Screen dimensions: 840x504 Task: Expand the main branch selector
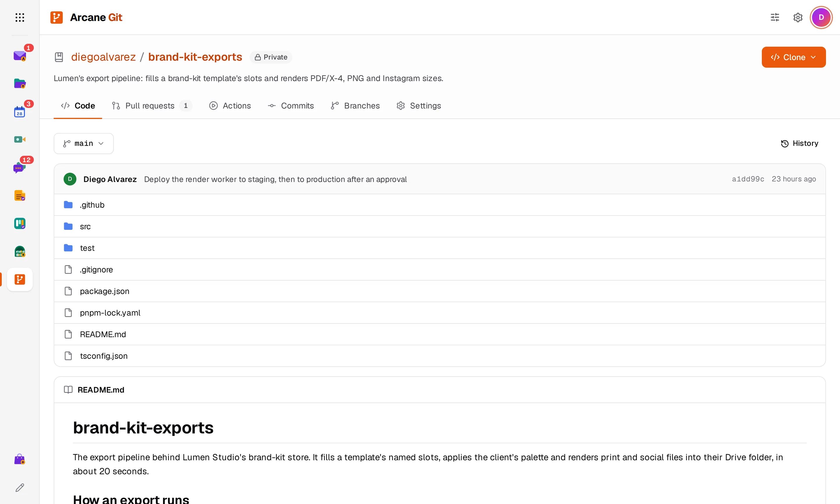coord(83,143)
